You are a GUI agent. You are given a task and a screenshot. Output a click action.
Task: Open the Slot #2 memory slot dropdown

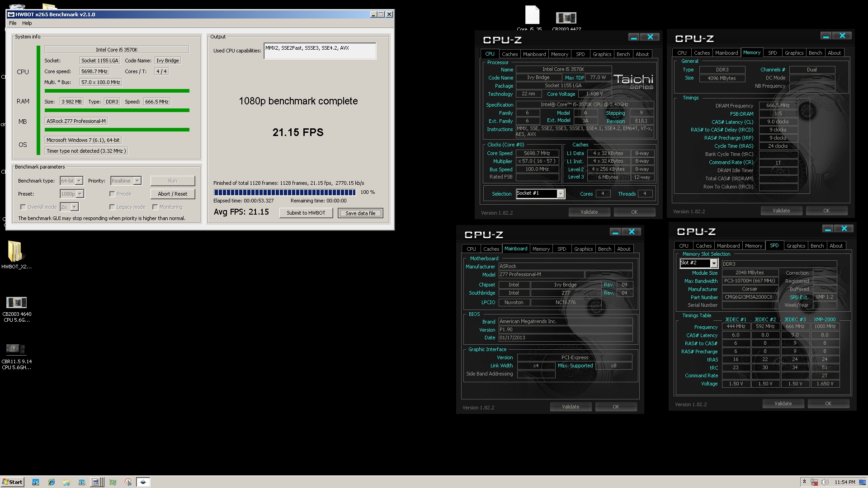pyautogui.click(x=699, y=263)
